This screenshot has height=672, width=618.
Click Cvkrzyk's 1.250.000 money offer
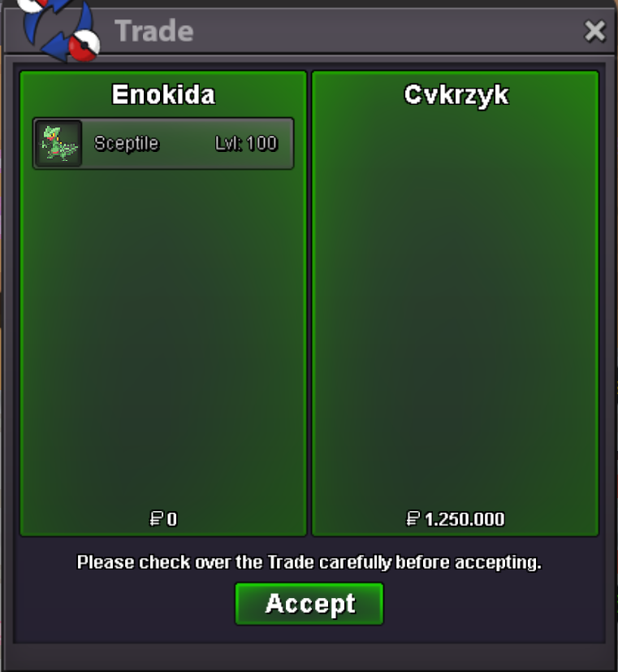point(465,519)
